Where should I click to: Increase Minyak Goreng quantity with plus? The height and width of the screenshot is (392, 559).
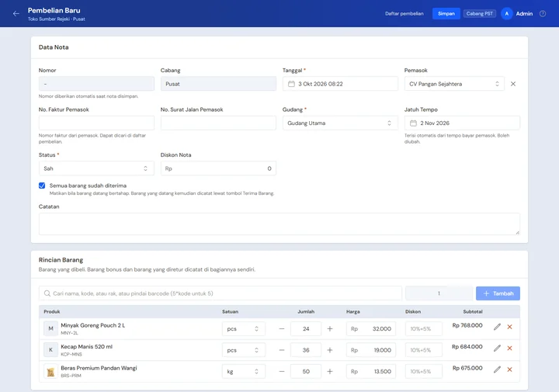(330, 328)
